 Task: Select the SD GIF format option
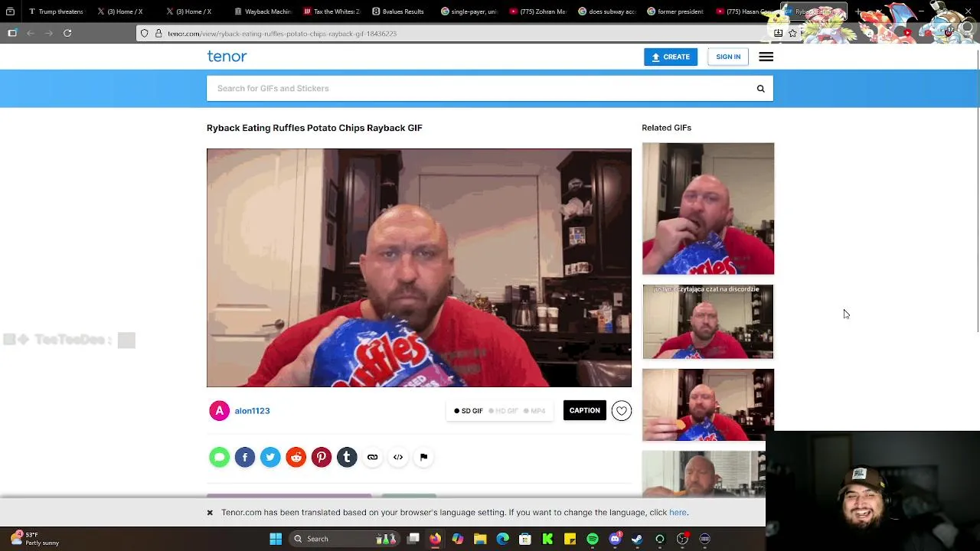[469, 411]
